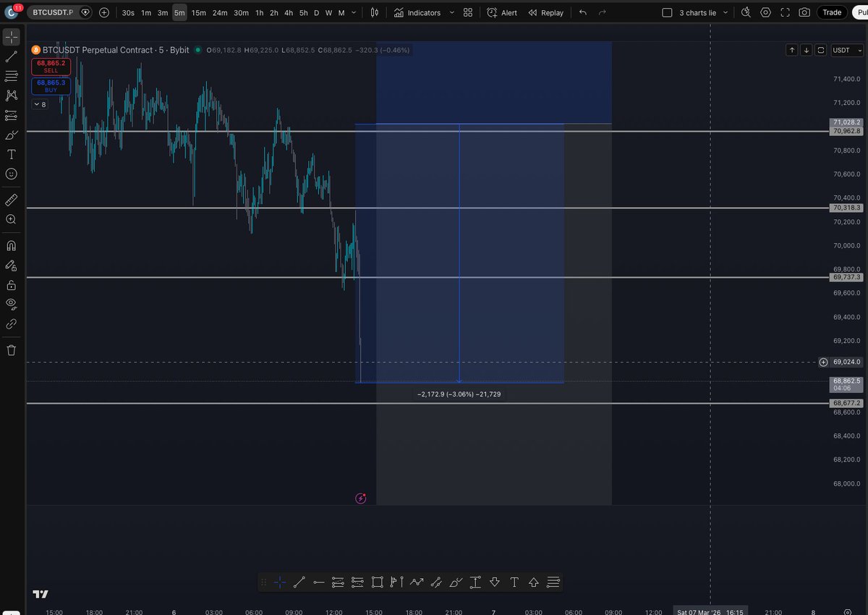
Task: Switch to the 4h timeframe
Action: coord(289,12)
